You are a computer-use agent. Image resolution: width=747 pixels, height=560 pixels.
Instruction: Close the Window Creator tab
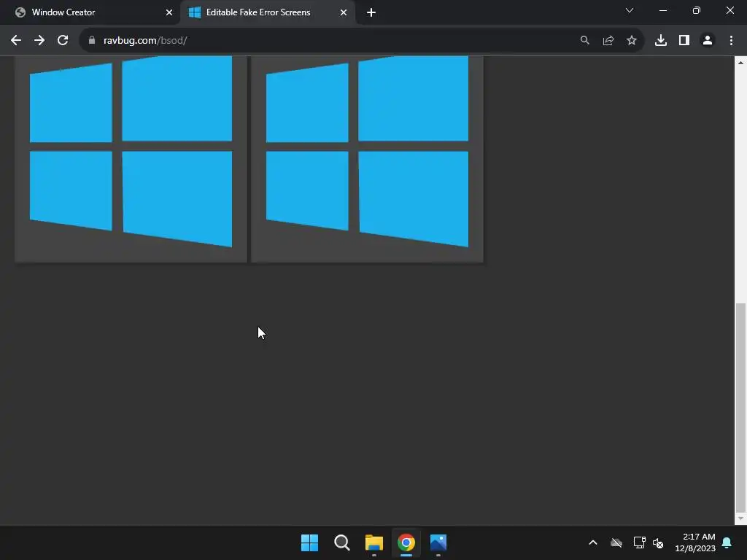click(x=169, y=12)
